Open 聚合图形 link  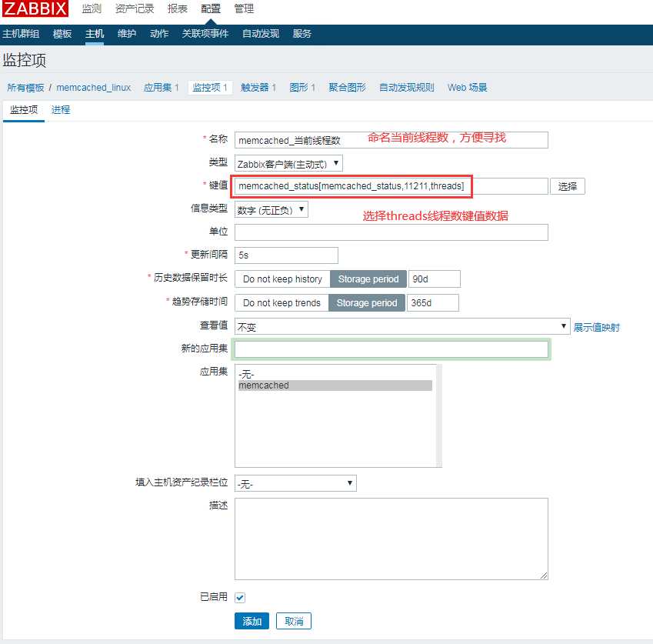tap(348, 88)
